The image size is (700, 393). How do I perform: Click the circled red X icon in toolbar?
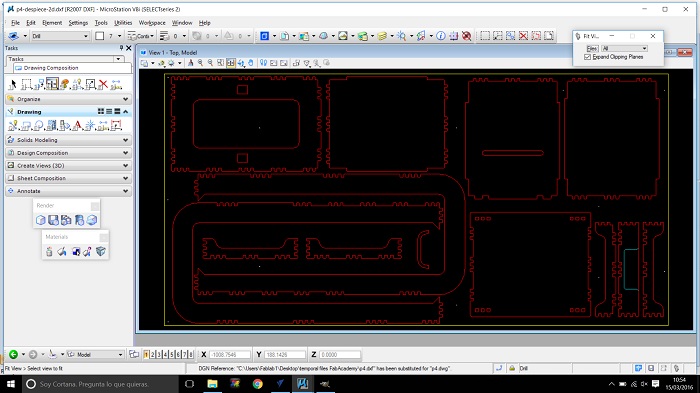[467, 36]
